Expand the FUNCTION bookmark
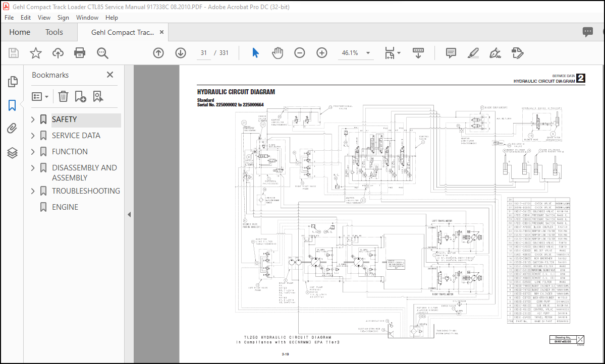The image size is (605, 364). pyautogui.click(x=33, y=152)
